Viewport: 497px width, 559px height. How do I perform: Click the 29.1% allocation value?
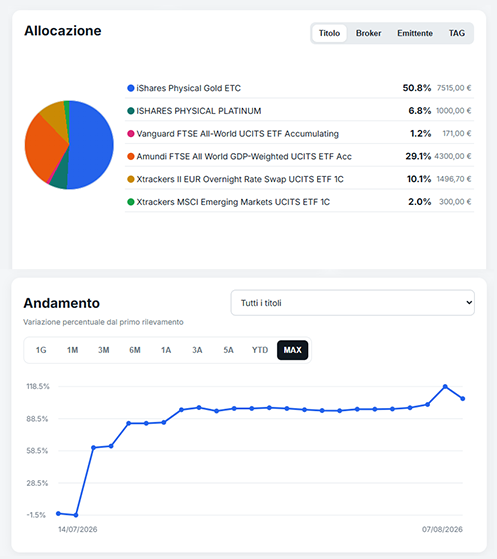418,156
